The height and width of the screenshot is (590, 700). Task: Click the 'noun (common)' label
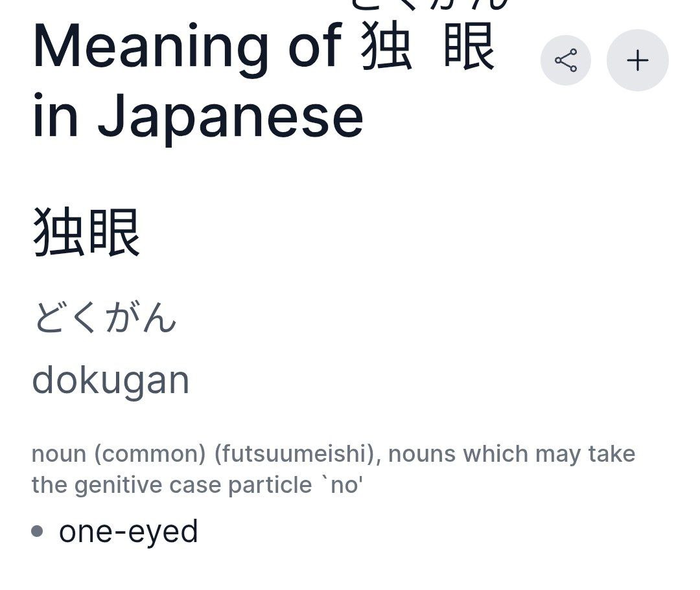119,455
